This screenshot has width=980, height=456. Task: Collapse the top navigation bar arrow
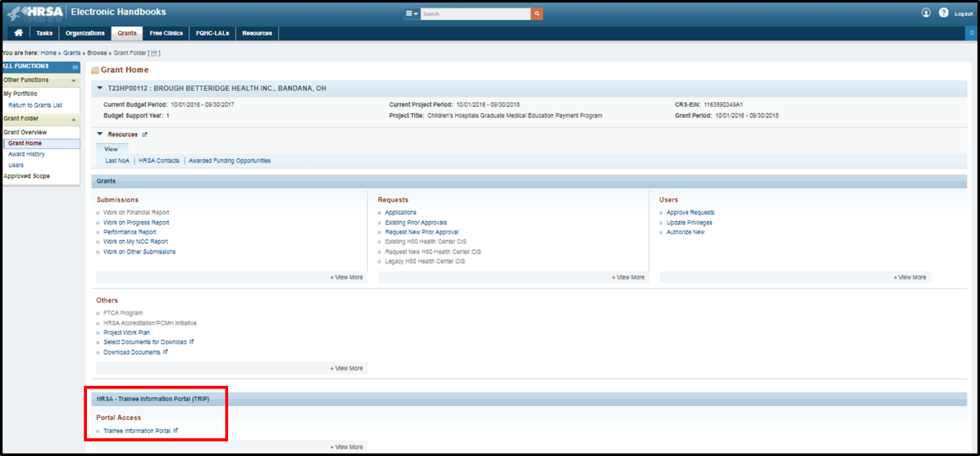point(971,33)
